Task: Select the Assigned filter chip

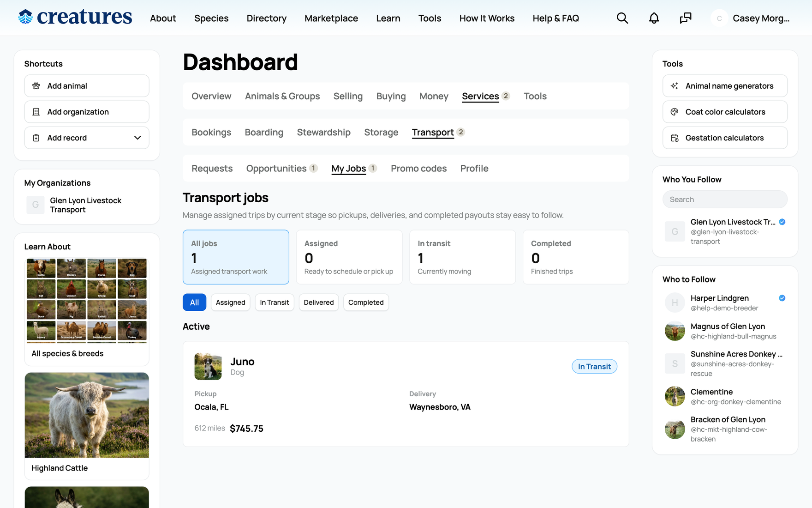Action: [x=231, y=302]
